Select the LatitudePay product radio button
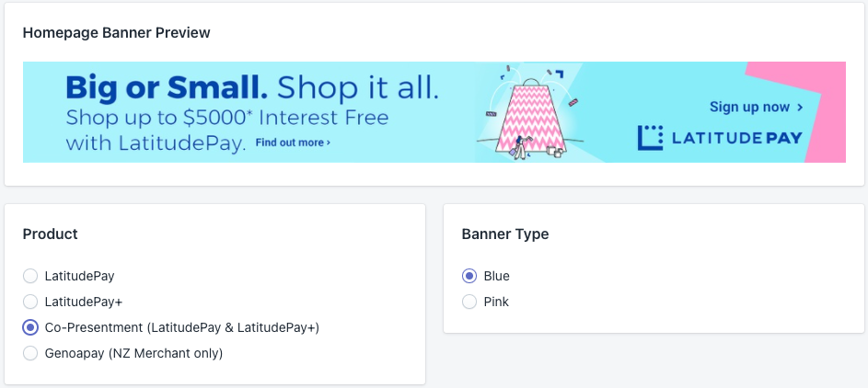 point(30,276)
